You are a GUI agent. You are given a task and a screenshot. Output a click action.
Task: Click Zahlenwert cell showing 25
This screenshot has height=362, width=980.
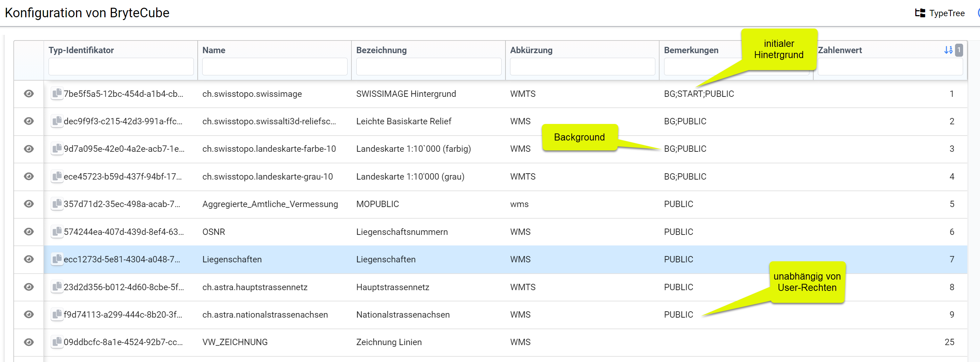(949, 342)
